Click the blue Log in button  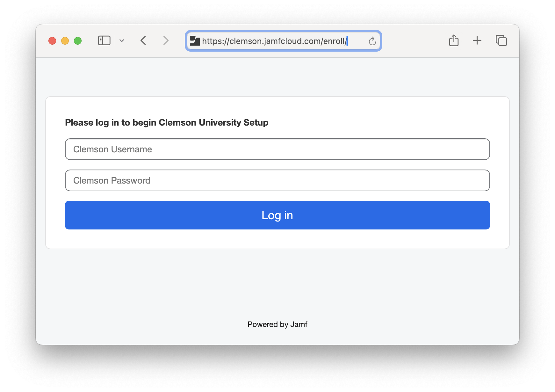click(x=277, y=215)
